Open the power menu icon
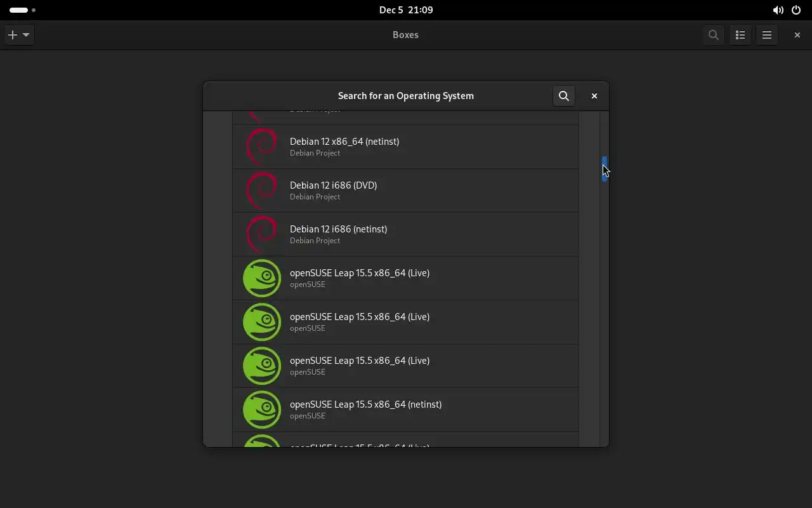 pos(796,10)
